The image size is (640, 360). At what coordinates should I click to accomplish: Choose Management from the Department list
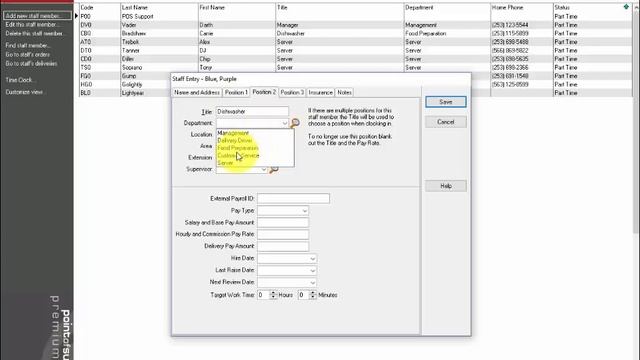tap(233, 133)
